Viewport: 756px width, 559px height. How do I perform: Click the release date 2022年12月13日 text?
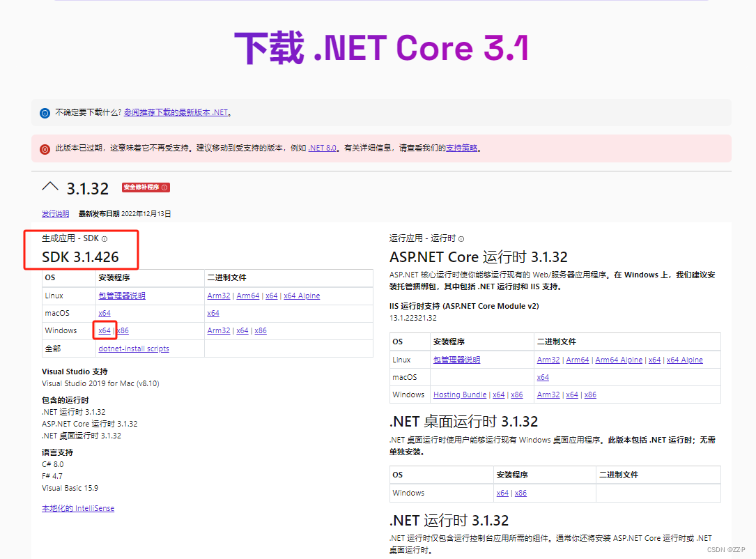point(146,214)
